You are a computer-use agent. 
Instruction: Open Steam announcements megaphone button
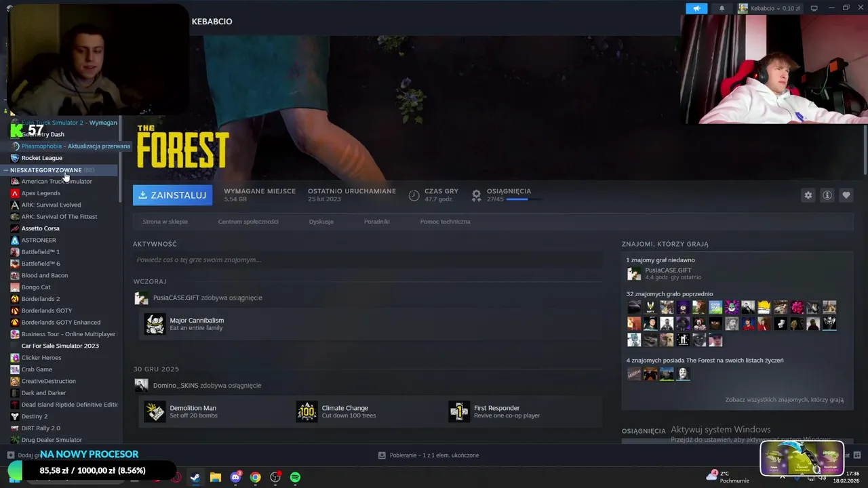[x=696, y=8]
